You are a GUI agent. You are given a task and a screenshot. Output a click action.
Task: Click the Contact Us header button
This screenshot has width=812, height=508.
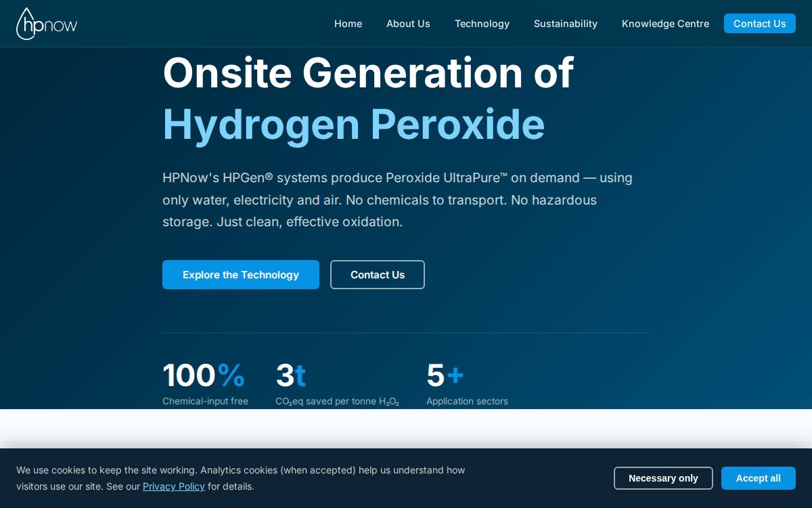[x=760, y=24]
